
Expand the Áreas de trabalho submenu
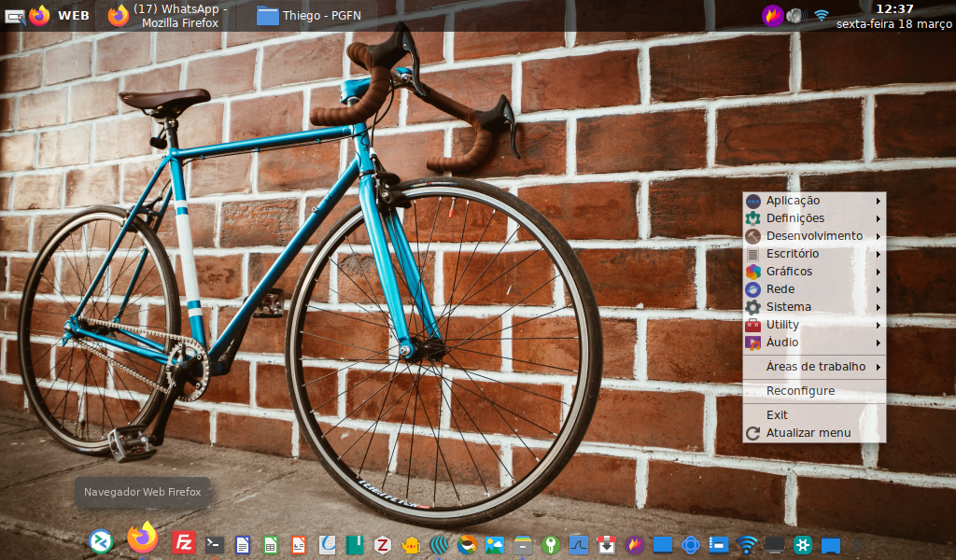[x=815, y=367]
